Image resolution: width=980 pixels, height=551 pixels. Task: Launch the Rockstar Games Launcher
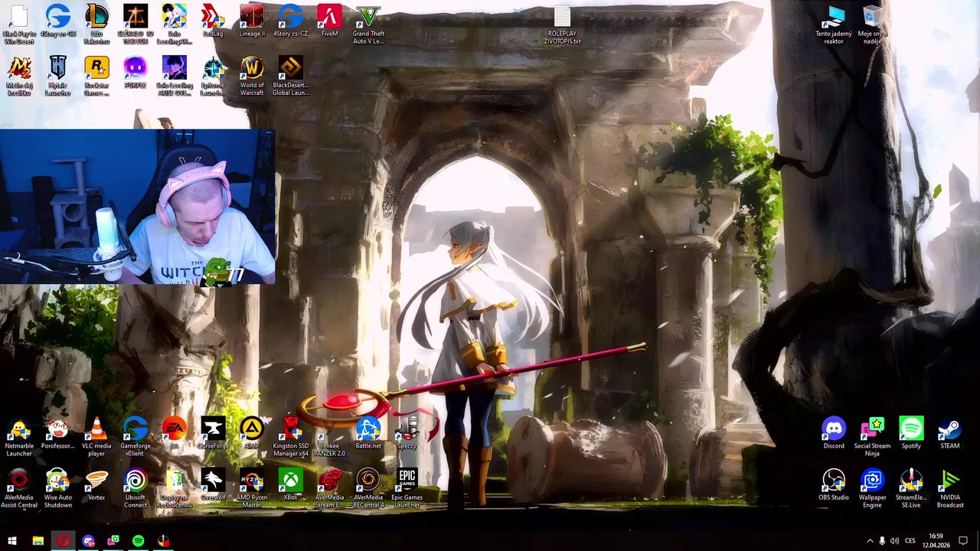[96, 76]
